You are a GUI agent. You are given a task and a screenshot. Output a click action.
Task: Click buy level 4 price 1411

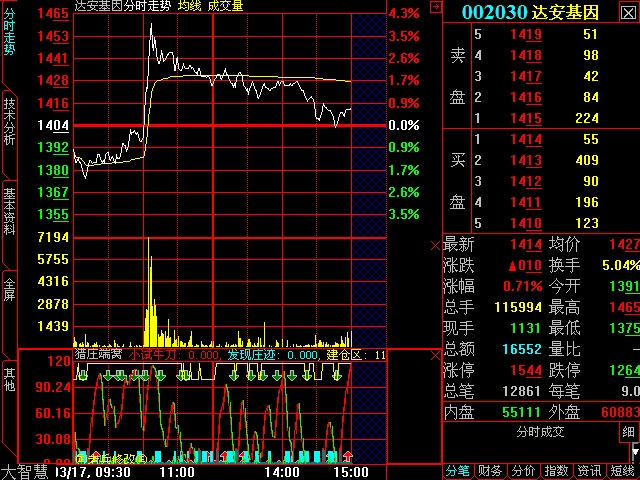(526, 202)
